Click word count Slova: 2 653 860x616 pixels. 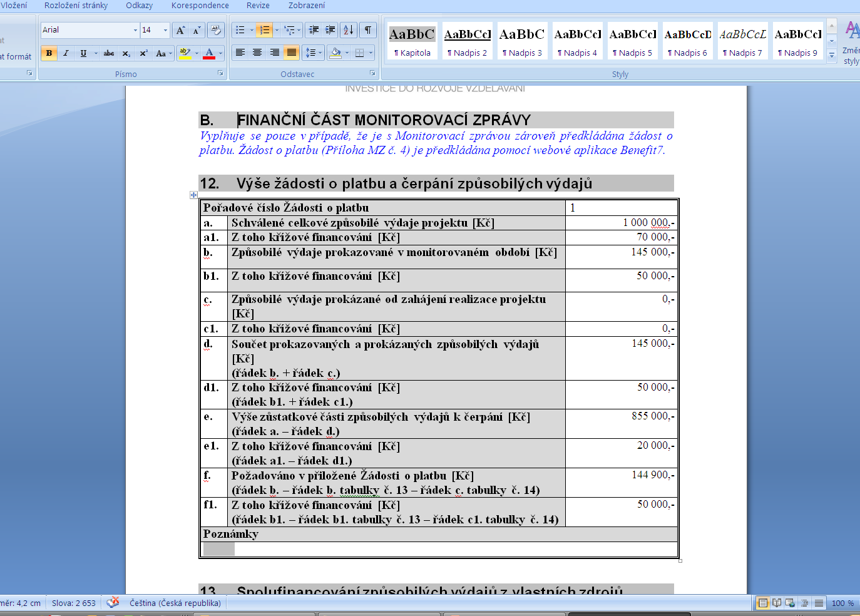coord(74,603)
